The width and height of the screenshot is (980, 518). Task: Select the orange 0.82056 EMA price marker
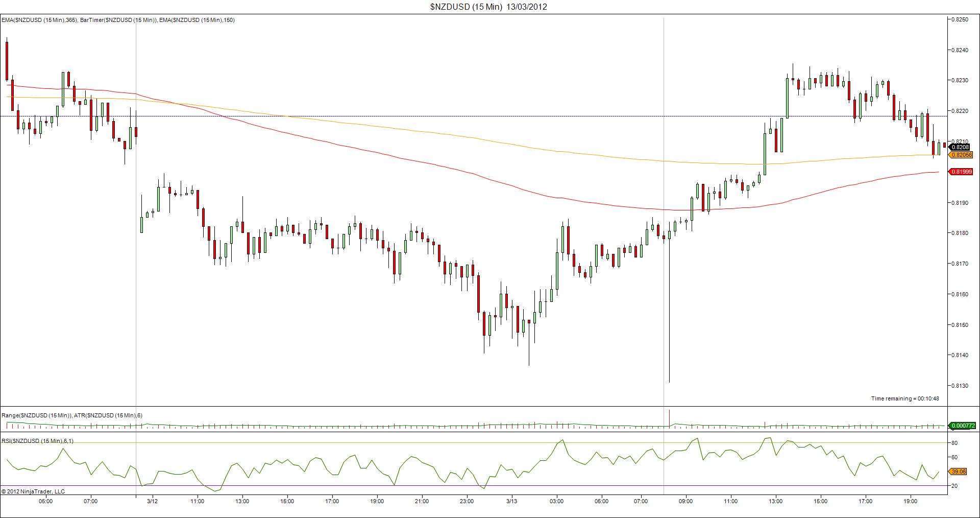(961, 155)
